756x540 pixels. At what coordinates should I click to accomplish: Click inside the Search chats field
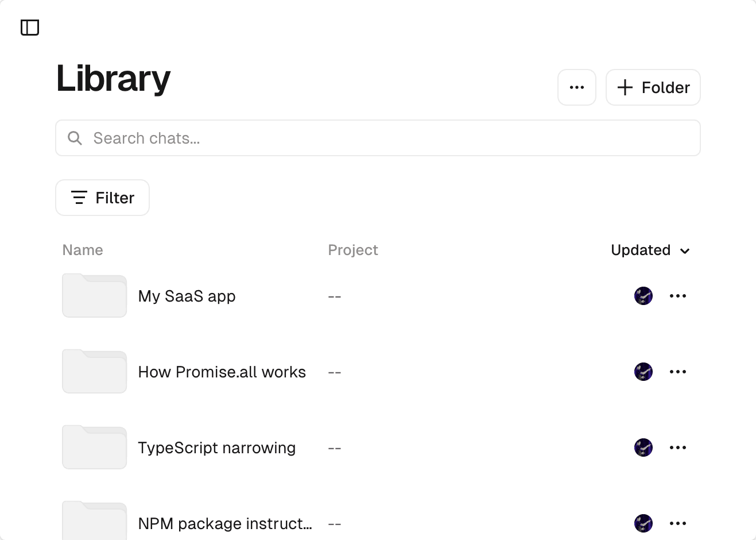pos(230,138)
